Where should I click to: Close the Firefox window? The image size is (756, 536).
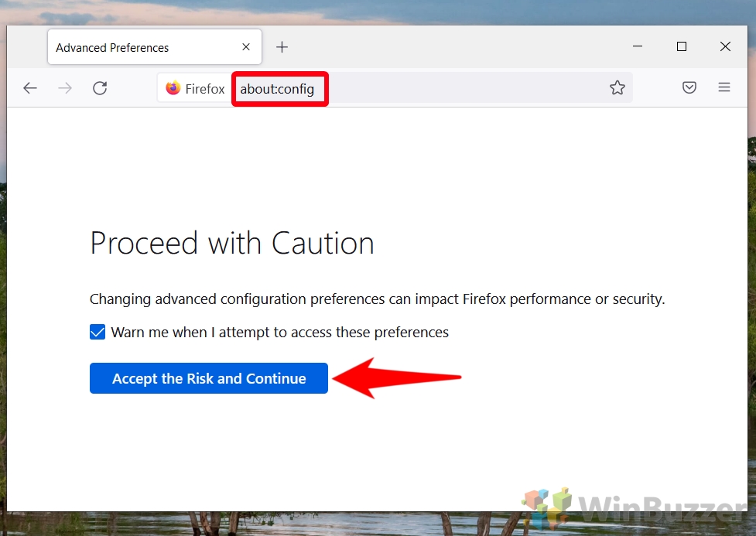724,46
